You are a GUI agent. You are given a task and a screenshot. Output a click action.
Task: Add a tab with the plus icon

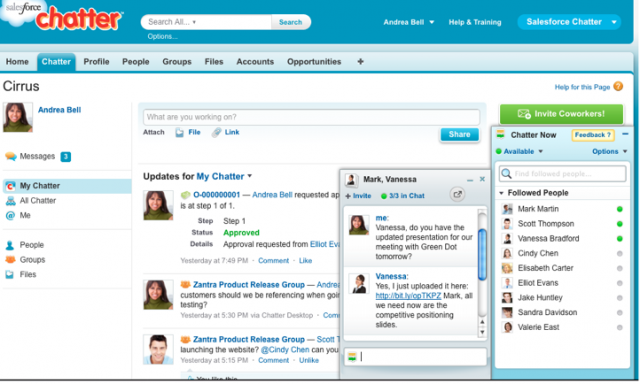tap(360, 62)
